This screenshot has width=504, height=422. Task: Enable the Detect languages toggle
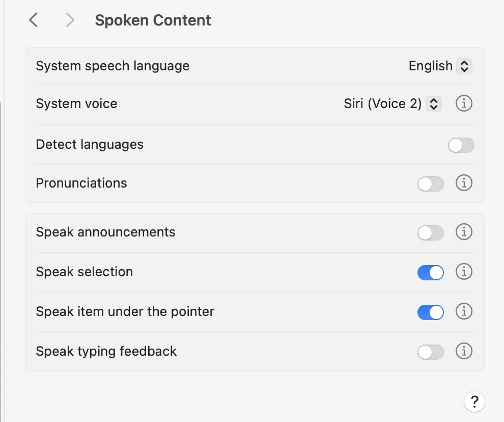pyautogui.click(x=461, y=145)
